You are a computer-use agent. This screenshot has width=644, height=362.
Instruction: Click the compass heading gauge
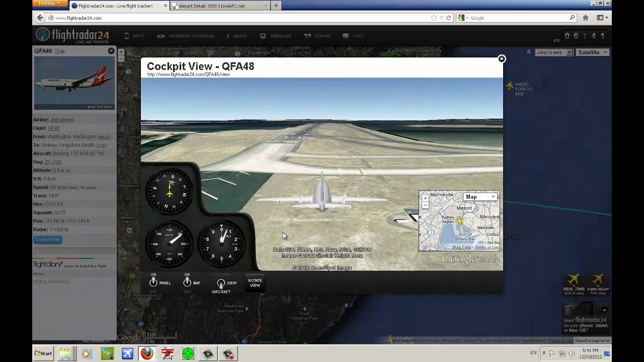point(170,191)
